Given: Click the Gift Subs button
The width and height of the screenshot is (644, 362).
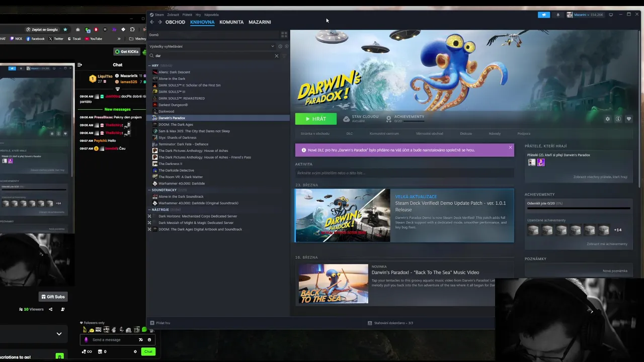Looking at the screenshot, I should tap(53, 297).
